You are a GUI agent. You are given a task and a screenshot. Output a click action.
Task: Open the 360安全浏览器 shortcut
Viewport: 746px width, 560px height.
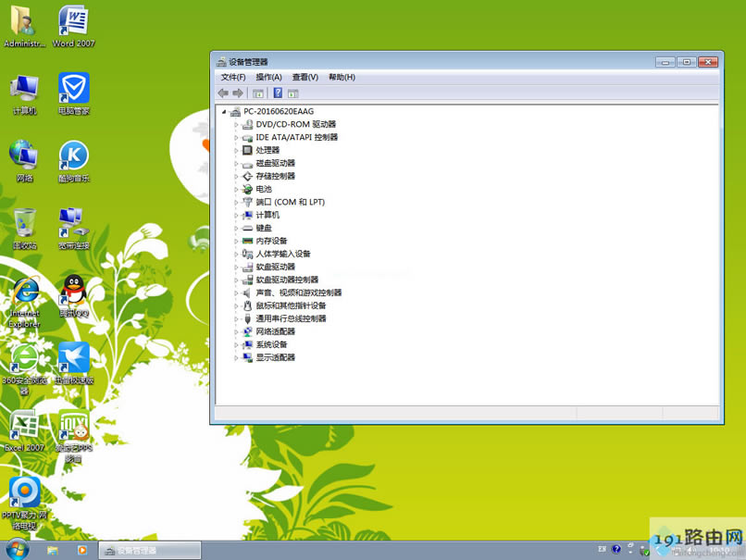(x=25, y=368)
